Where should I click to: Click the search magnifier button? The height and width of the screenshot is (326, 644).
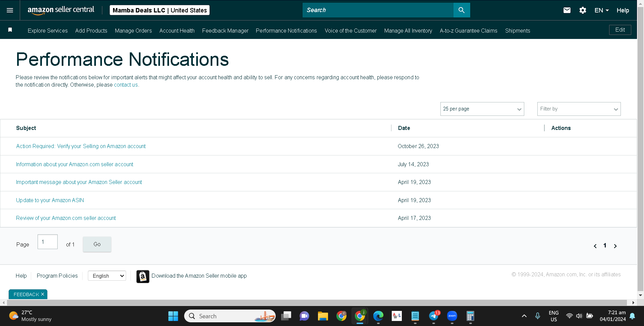(x=462, y=10)
